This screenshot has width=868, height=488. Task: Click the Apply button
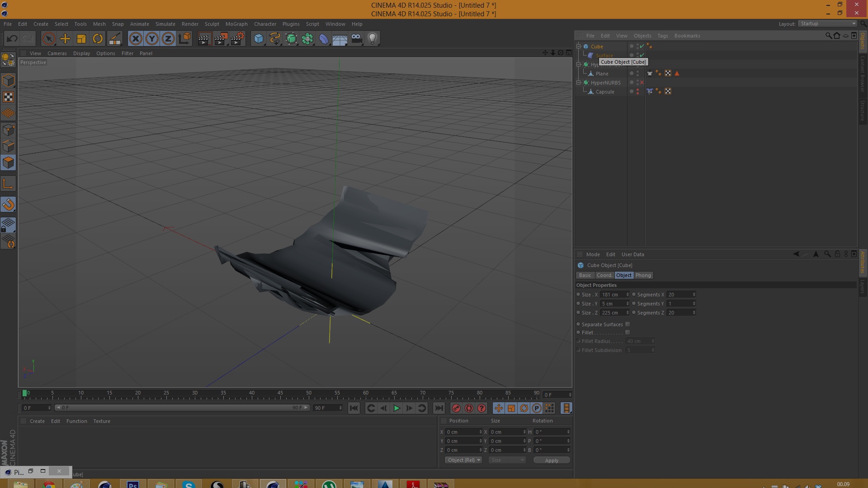(x=552, y=460)
